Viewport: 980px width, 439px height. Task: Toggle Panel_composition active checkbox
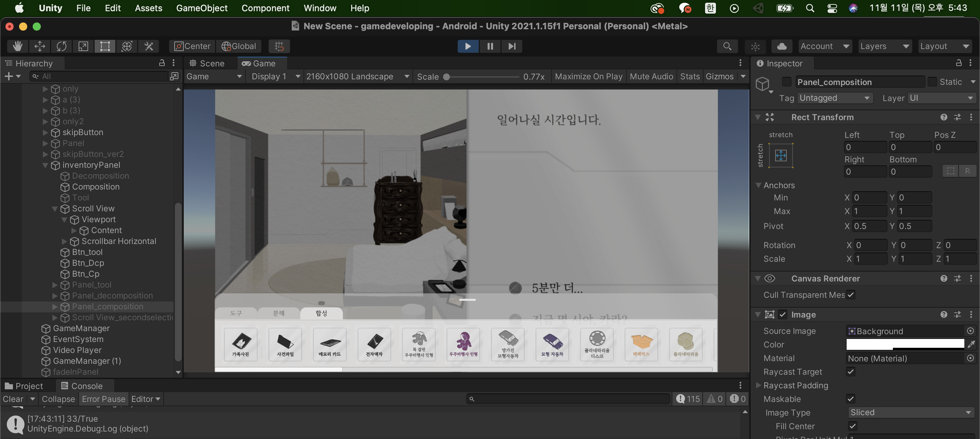[786, 82]
